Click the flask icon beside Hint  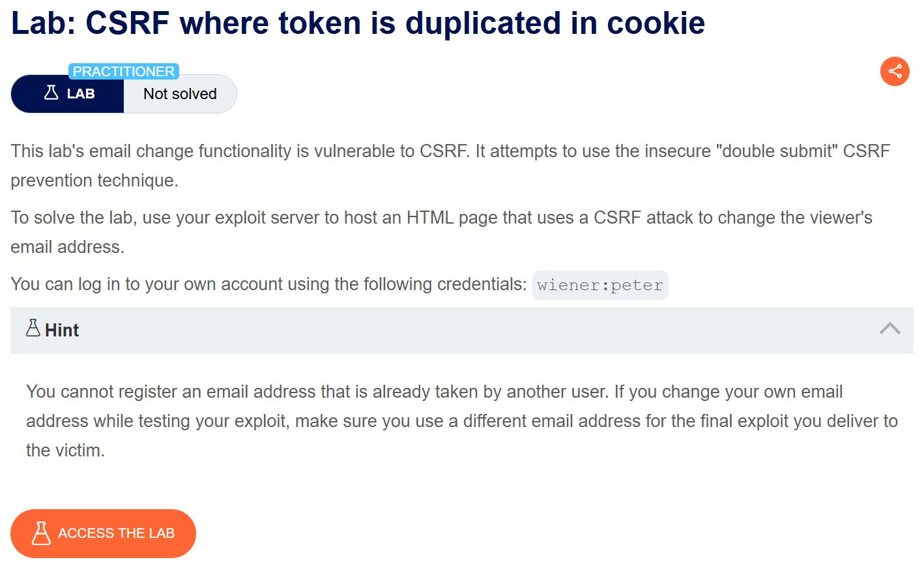[33, 329]
